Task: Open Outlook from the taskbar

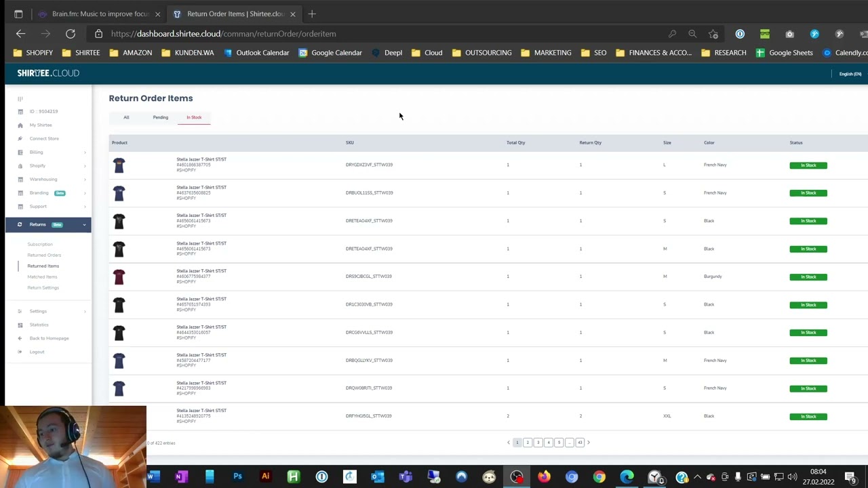Action: tap(378, 476)
